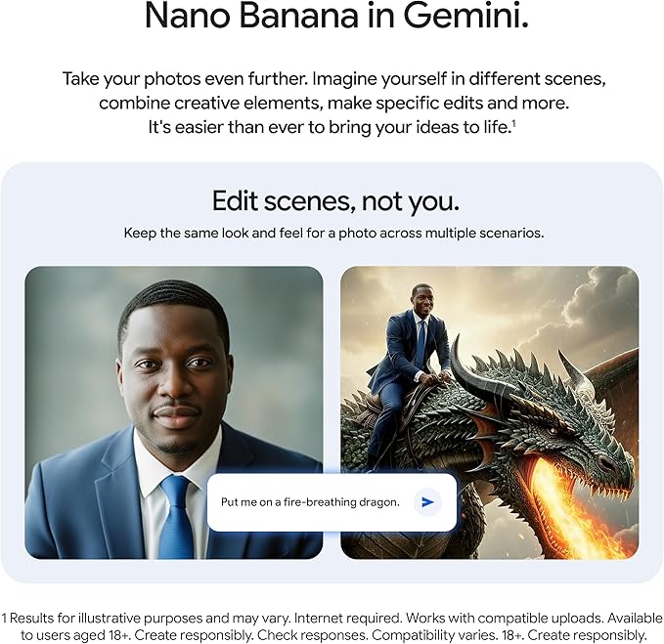Select the generated dragon-riding image

click(x=490, y=412)
